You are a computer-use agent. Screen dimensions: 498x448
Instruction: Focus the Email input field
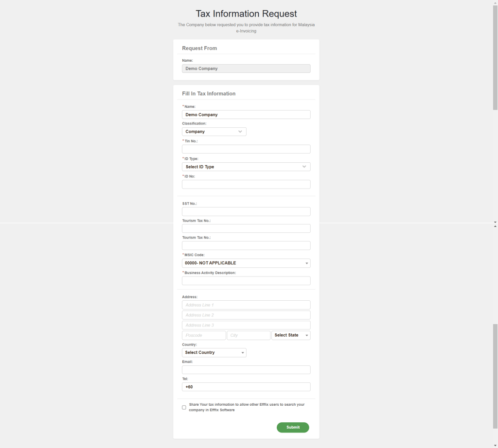pyautogui.click(x=246, y=370)
